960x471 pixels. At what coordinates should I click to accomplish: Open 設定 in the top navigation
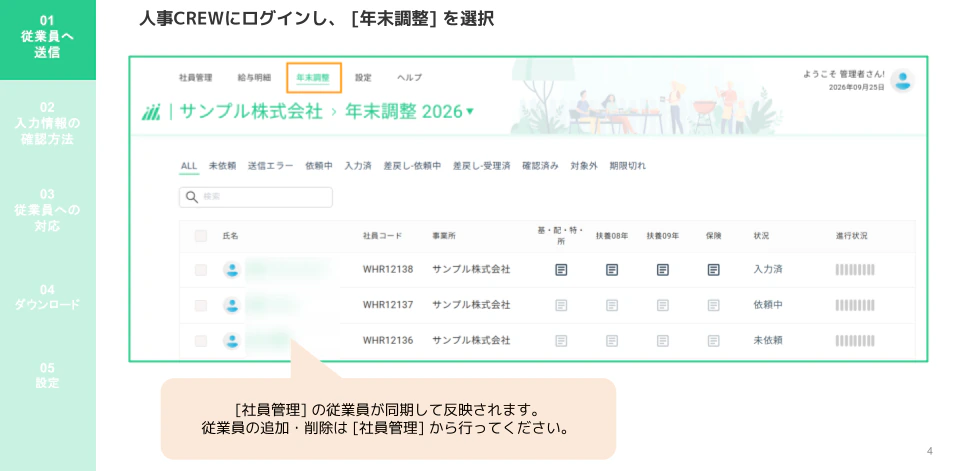pos(363,78)
